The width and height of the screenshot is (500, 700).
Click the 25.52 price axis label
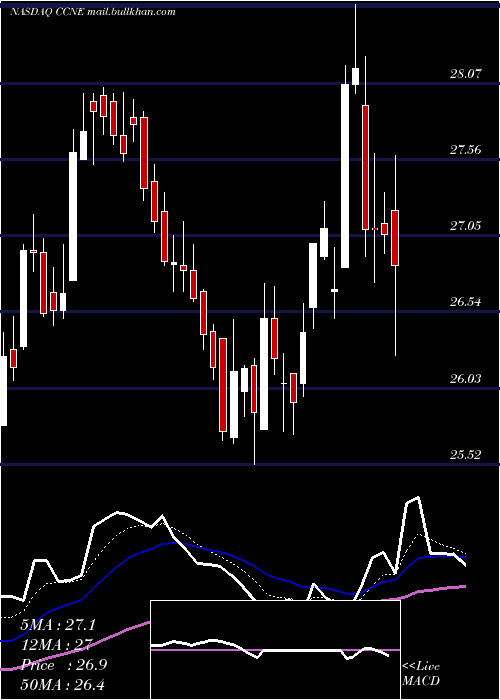[466, 455]
